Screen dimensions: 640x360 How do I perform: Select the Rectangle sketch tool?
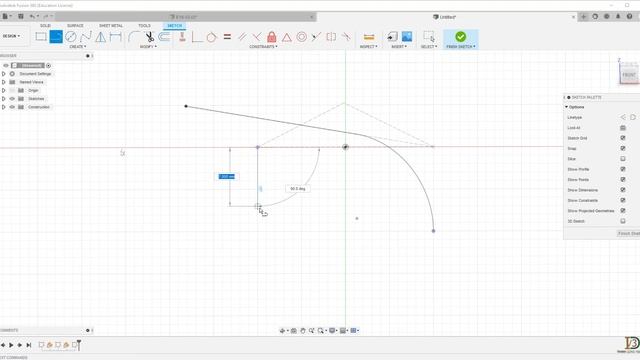pyautogui.click(x=41, y=37)
